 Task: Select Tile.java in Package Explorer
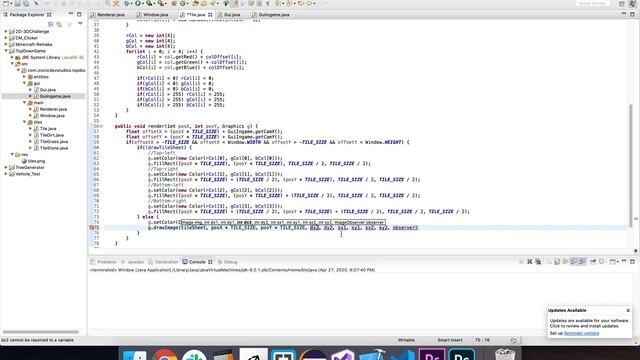(48, 129)
